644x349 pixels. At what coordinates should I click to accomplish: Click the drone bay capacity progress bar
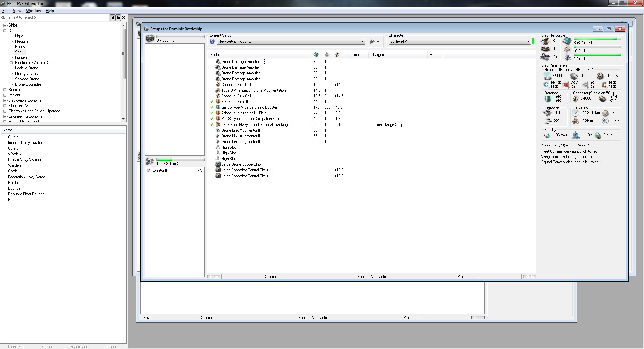point(180,160)
